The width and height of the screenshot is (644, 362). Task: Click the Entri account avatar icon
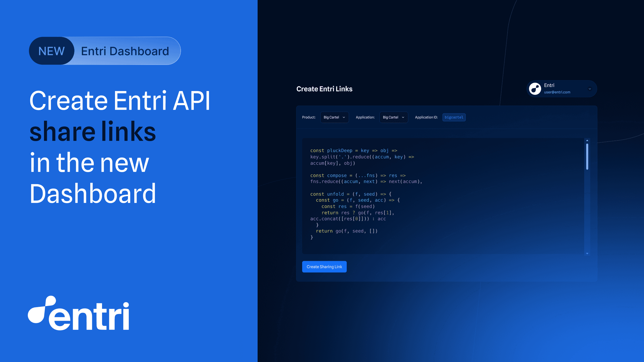click(535, 89)
